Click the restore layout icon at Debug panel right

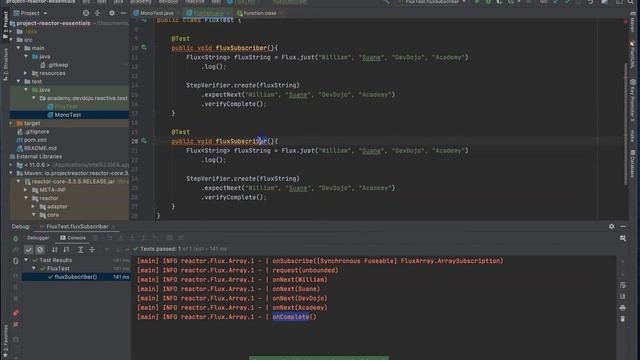(623, 238)
